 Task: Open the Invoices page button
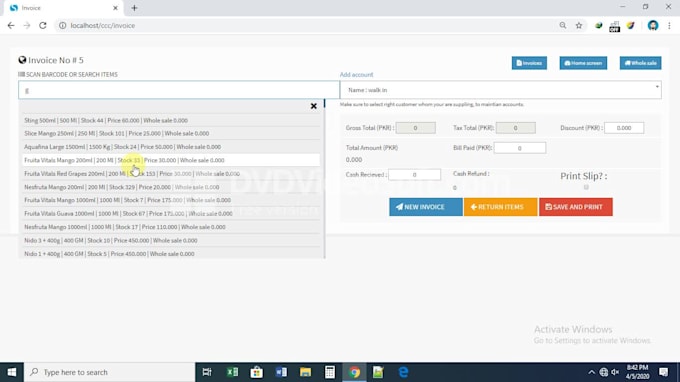click(529, 63)
